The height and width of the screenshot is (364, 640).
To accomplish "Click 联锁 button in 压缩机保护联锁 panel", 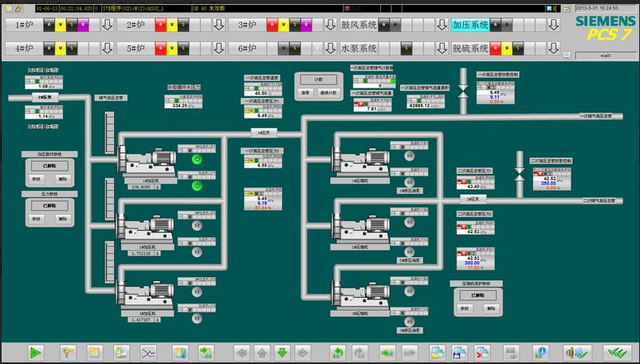I will [465, 308].
